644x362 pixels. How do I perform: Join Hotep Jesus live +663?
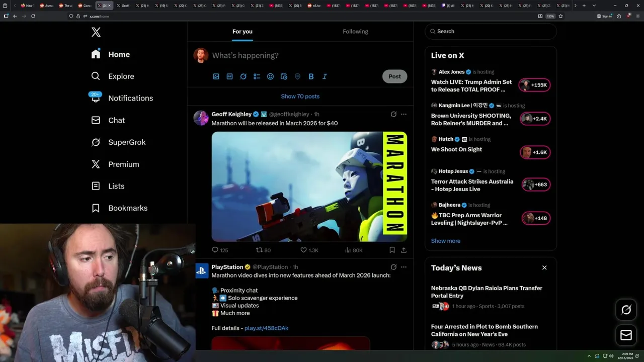pyautogui.click(x=535, y=185)
